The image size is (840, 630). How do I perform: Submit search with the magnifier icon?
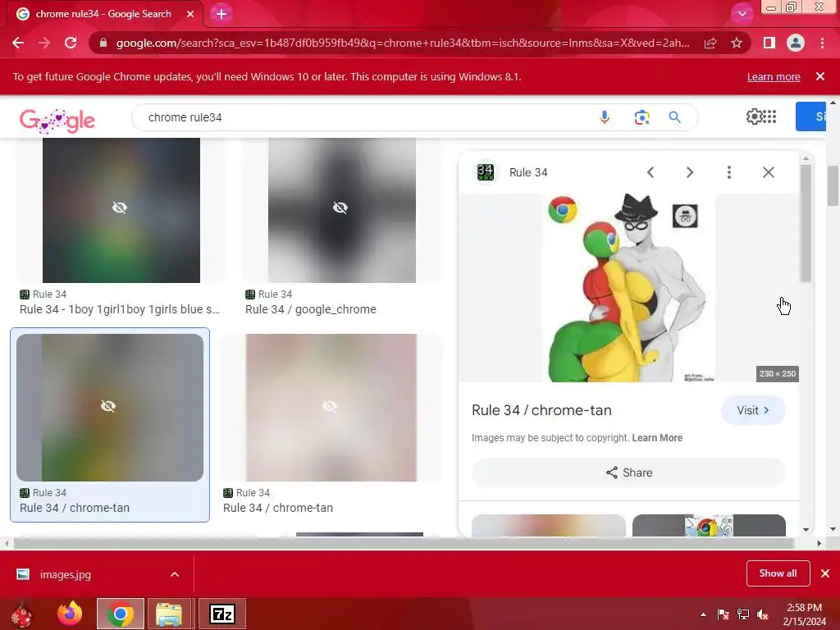point(674,117)
